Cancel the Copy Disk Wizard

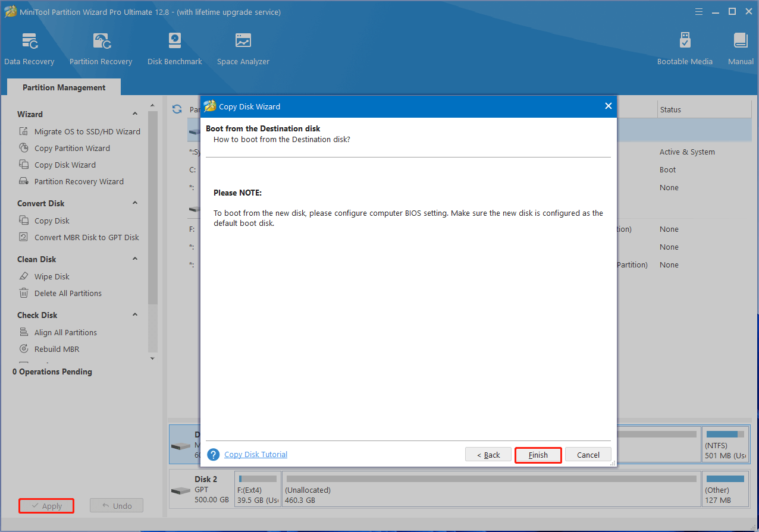[588, 455]
